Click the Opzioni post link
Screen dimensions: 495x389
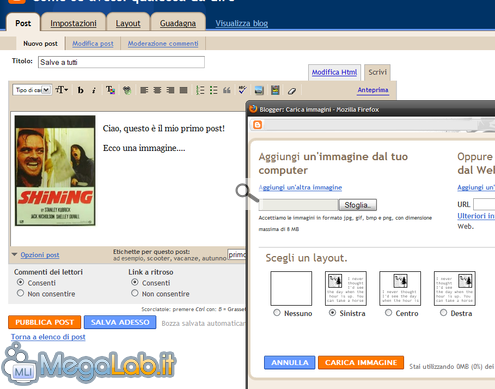coord(40,255)
